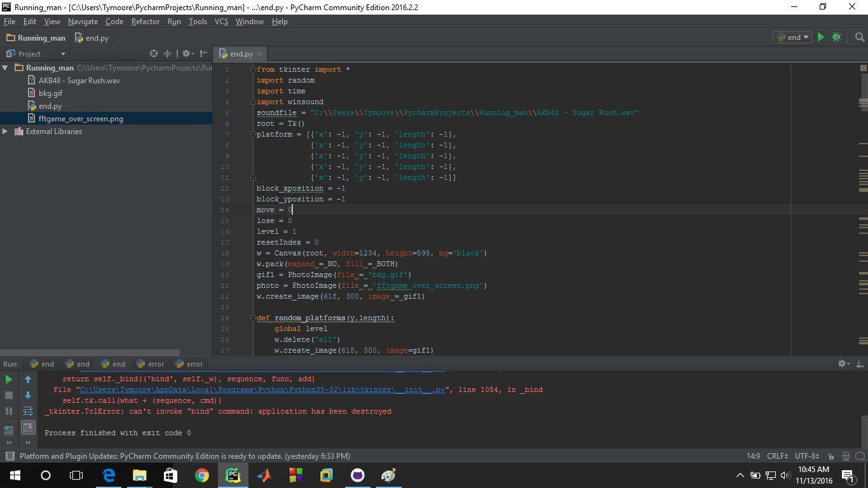The width and height of the screenshot is (868, 488).
Task: Open the Run panel settings gear
Action: [x=843, y=364]
